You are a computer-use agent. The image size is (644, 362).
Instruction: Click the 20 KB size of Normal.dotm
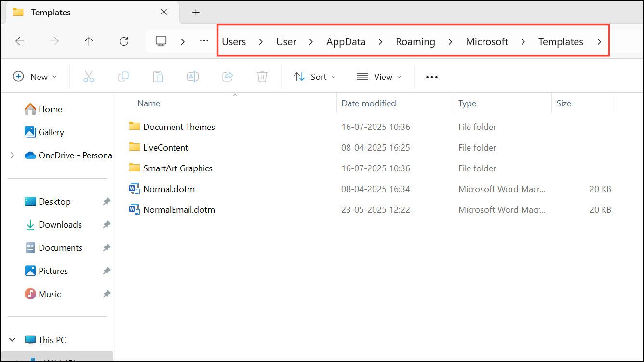pos(600,189)
